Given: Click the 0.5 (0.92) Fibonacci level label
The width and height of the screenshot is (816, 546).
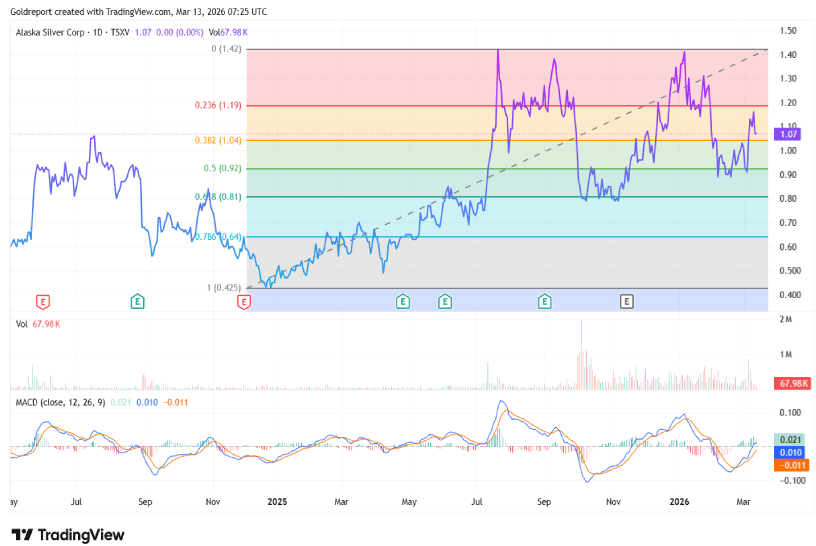Looking at the screenshot, I should coord(225,169).
